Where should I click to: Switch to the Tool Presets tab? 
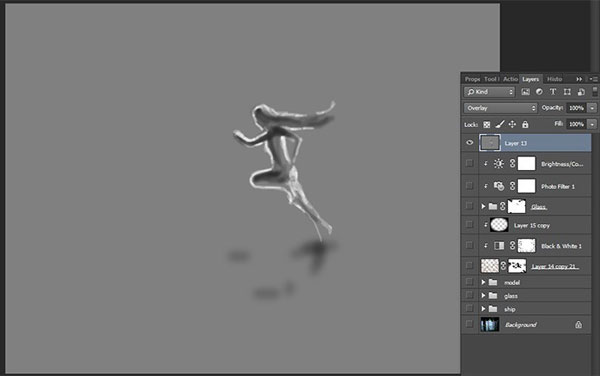(491, 79)
